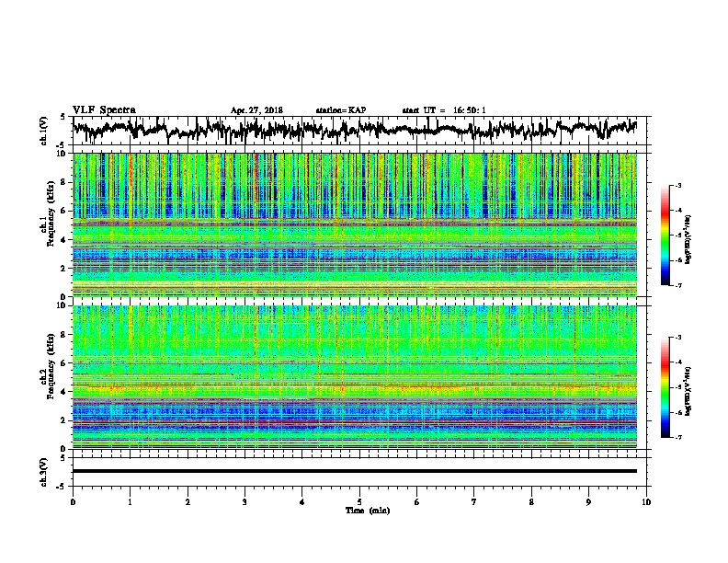Click the "-7" label on ch.2 color scale
728x563 pixels.
pos(677,437)
